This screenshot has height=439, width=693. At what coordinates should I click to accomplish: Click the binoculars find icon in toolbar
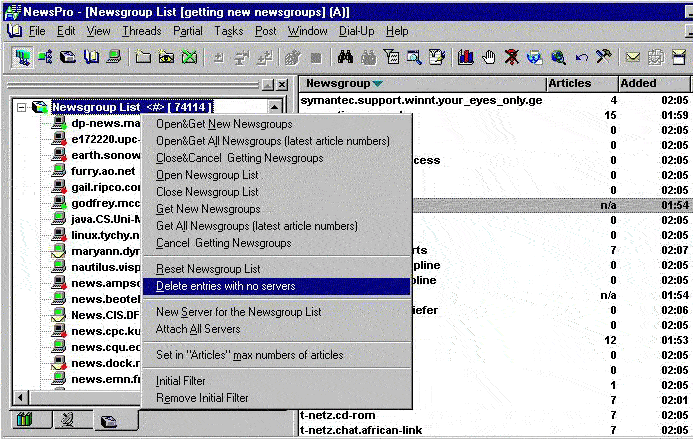click(345, 57)
